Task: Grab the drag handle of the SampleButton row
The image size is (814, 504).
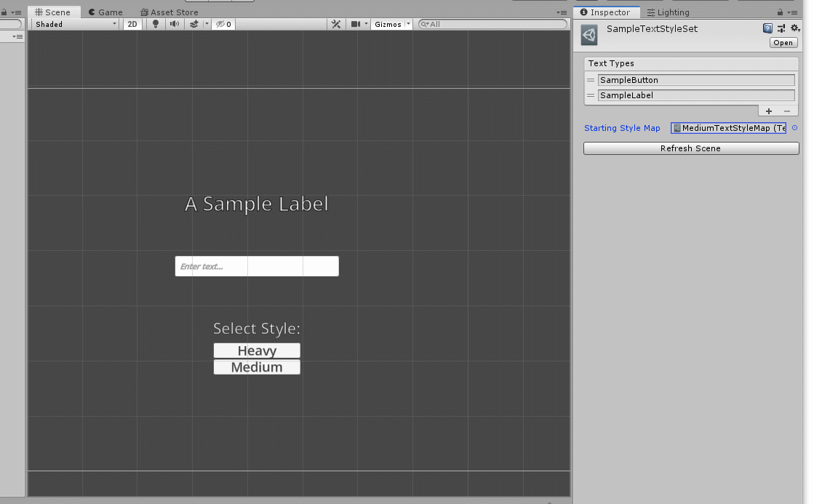Action: pos(591,80)
